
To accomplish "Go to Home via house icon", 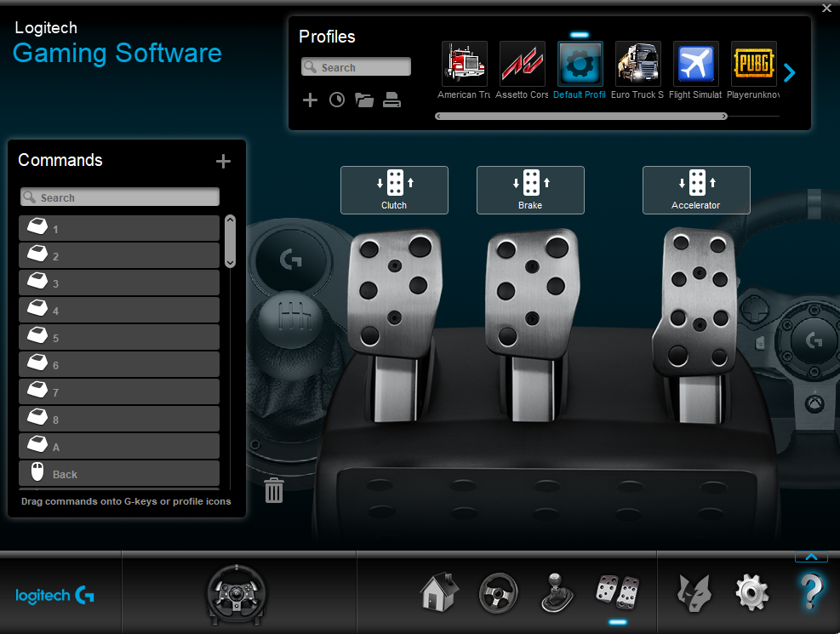I will 439,591.
